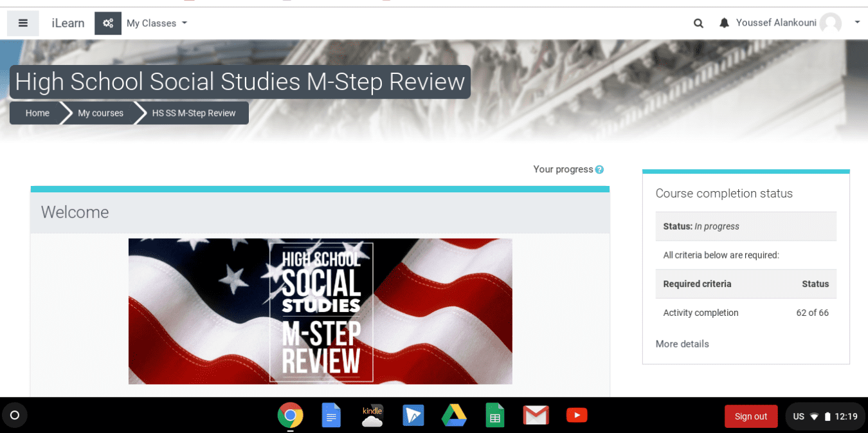
Task: Open Google Sheets from the shelf
Action: pyautogui.click(x=495, y=415)
